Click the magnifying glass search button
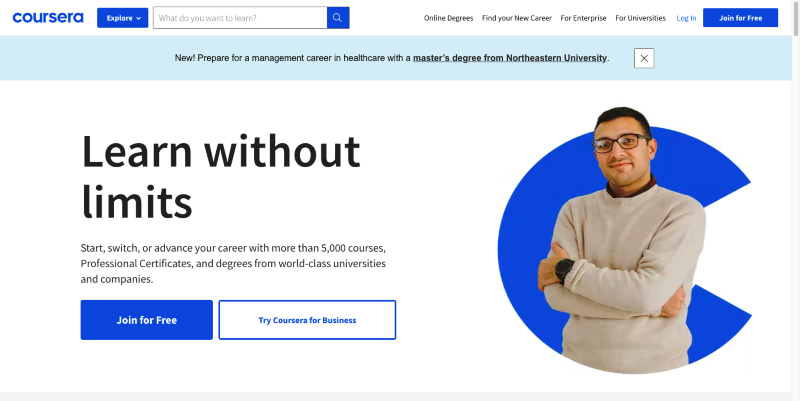Viewport: 800px width, 401px height. click(338, 18)
